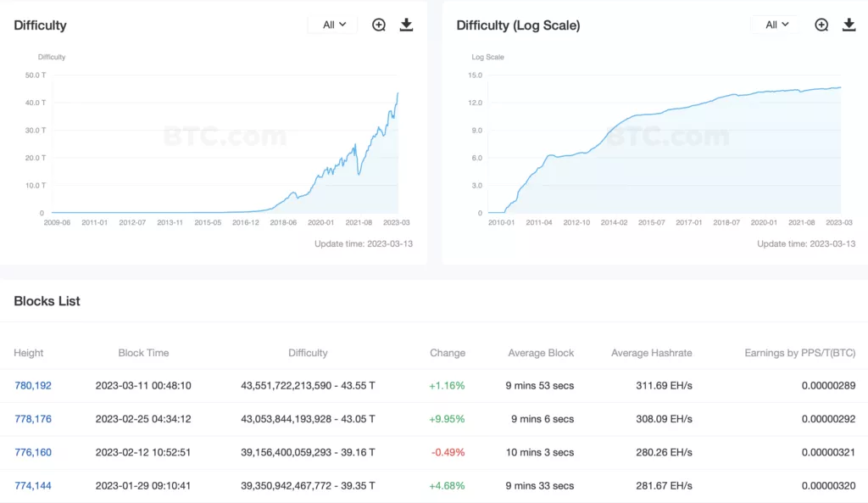868x503 pixels.
Task: Click the Block Time column header
Action: click(x=143, y=353)
